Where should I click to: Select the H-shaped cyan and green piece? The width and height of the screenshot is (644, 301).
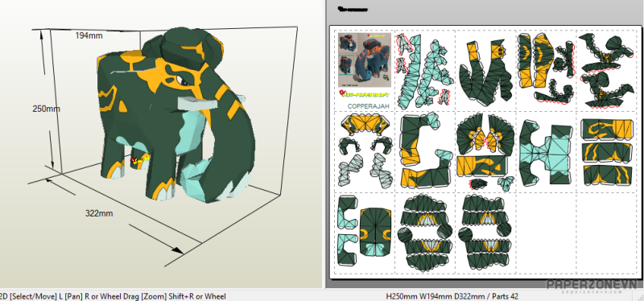(x=546, y=154)
